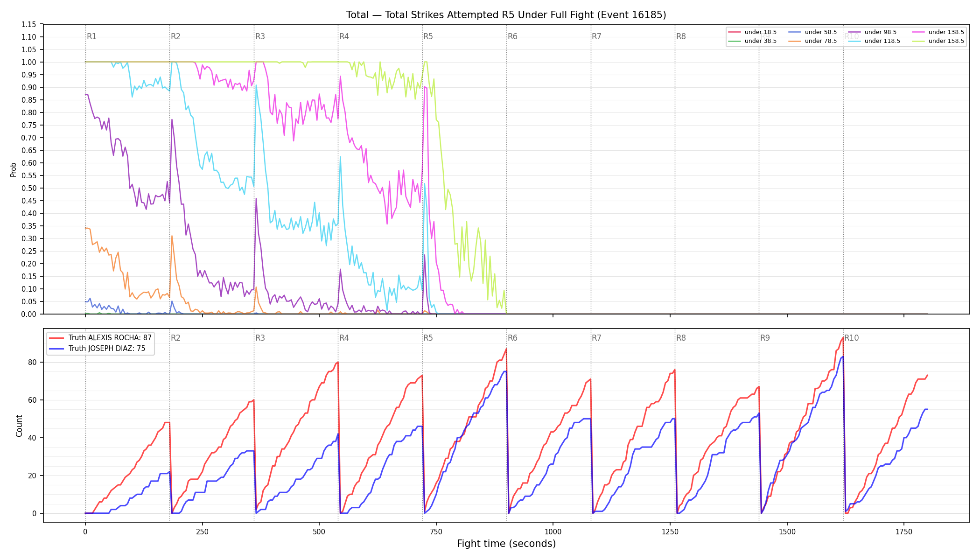Click the R7 round label in top chart

pos(597,36)
